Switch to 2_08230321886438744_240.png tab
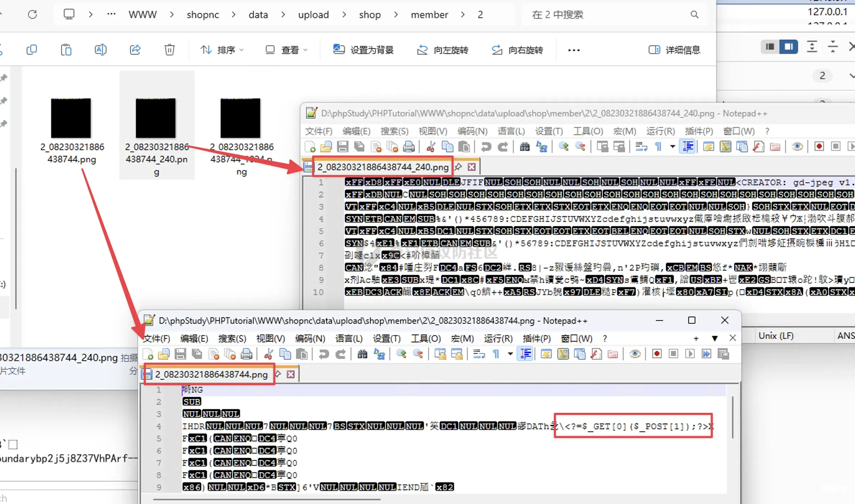Image resolution: width=855 pixels, height=504 pixels. (x=383, y=167)
